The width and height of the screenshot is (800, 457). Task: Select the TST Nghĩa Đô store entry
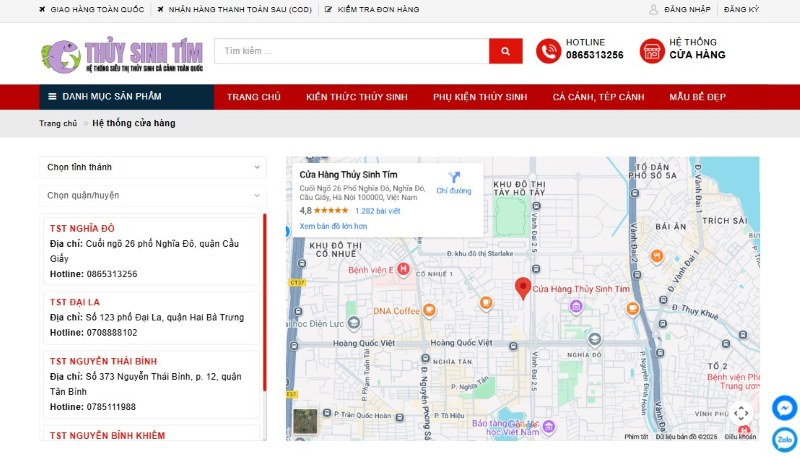coord(152,251)
